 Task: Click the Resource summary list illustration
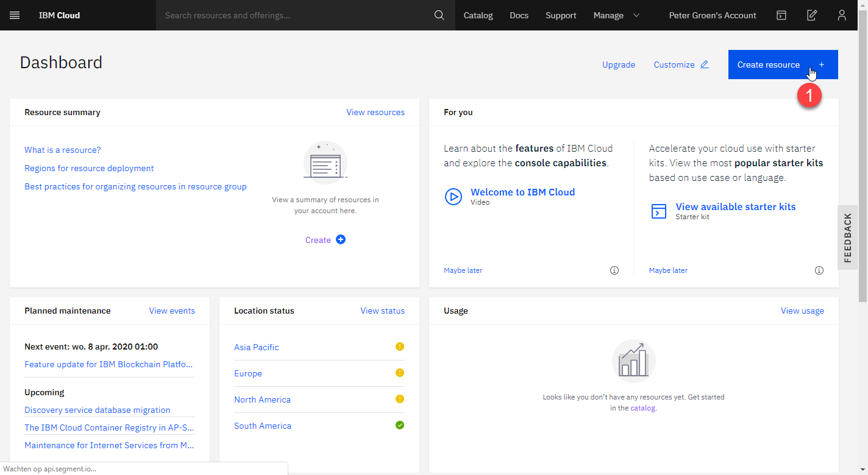coord(325,162)
